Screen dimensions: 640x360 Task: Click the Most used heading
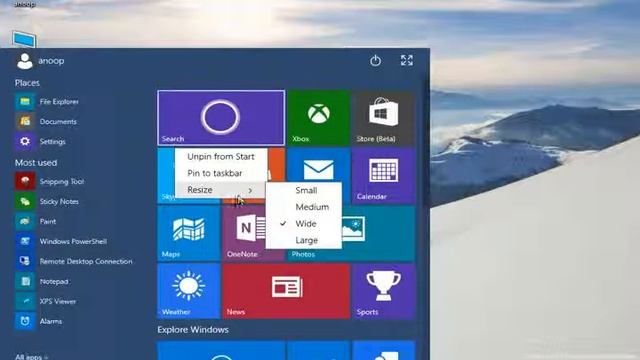point(36,163)
